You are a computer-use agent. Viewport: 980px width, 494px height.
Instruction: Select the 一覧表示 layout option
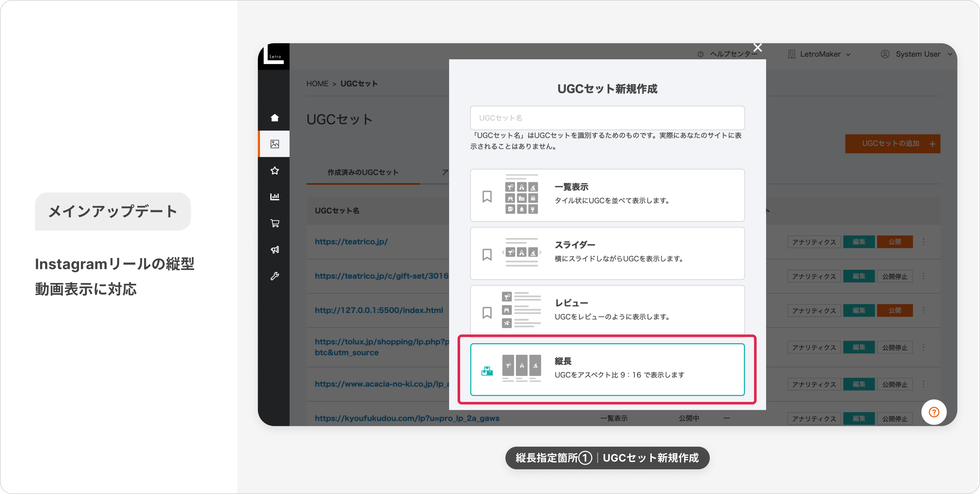pyautogui.click(x=607, y=195)
